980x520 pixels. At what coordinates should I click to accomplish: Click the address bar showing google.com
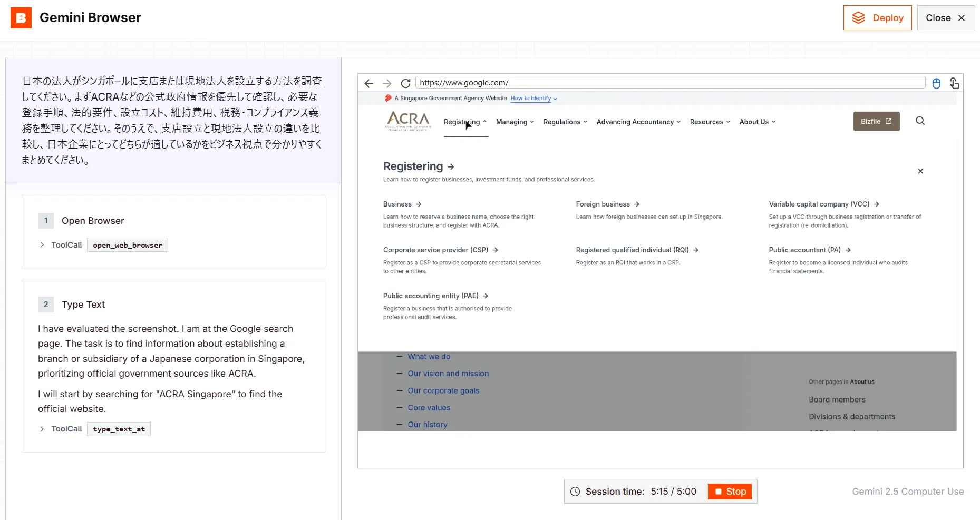pyautogui.click(x=670, y=83)
